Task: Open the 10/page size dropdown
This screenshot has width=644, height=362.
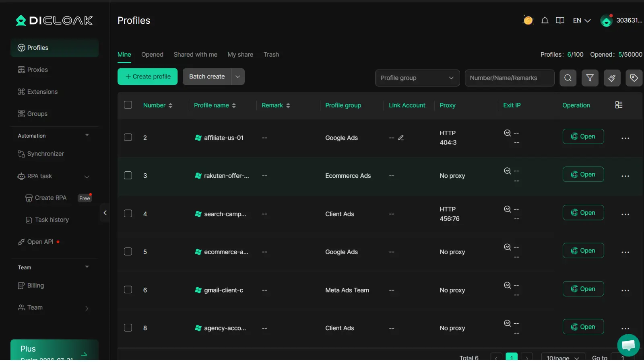Action: tap(563, 357)
